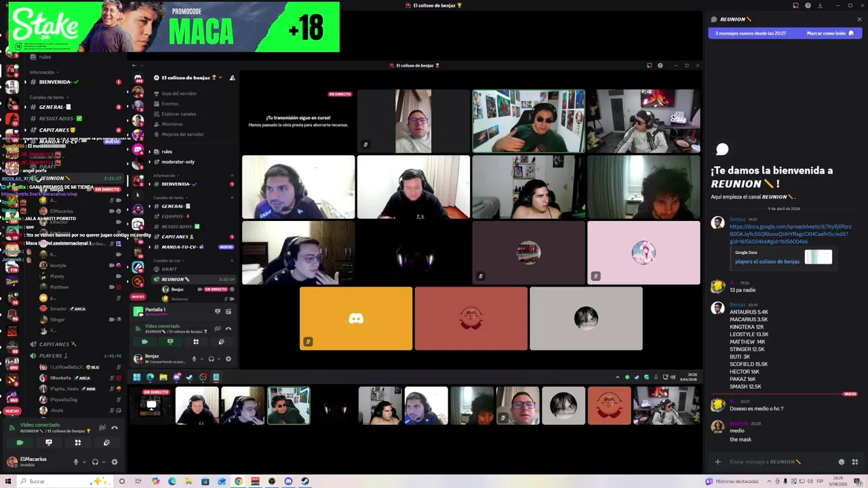Open emoji picker in chat input

click(842, 462)
